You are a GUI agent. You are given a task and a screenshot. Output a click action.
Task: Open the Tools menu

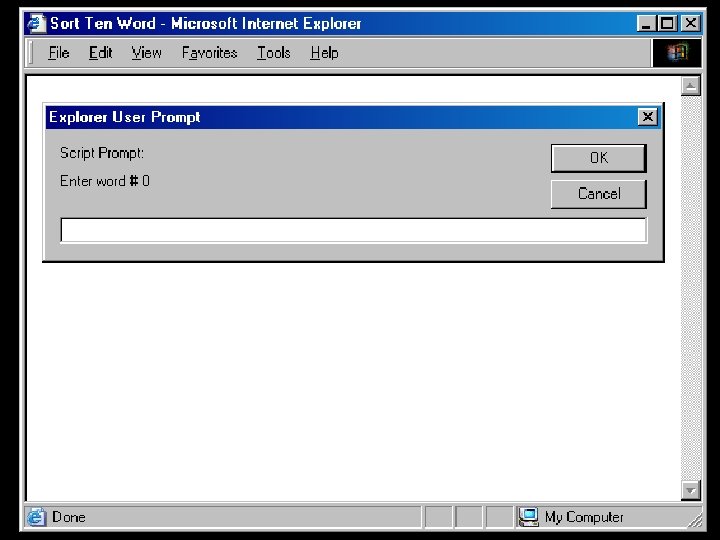(274, 53)
